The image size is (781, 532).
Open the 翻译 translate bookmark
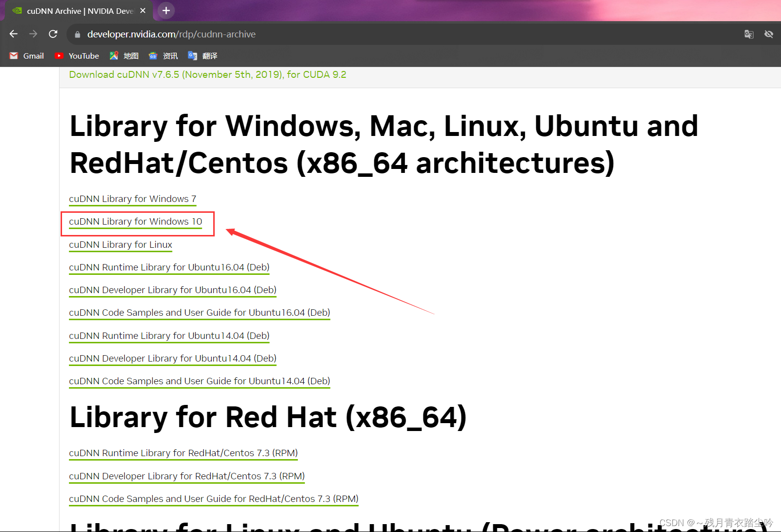tap(203, 56)
